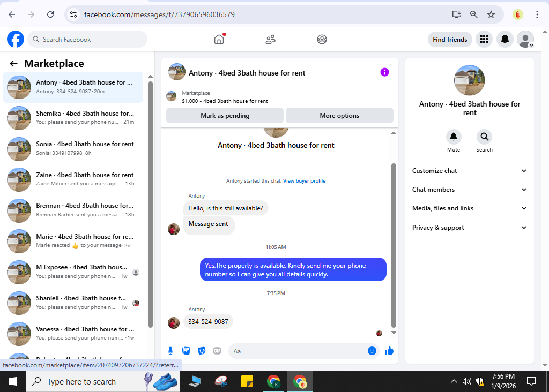Show hidden system tray icons
The width and height of the screenshot is (549, 392).
454,381
